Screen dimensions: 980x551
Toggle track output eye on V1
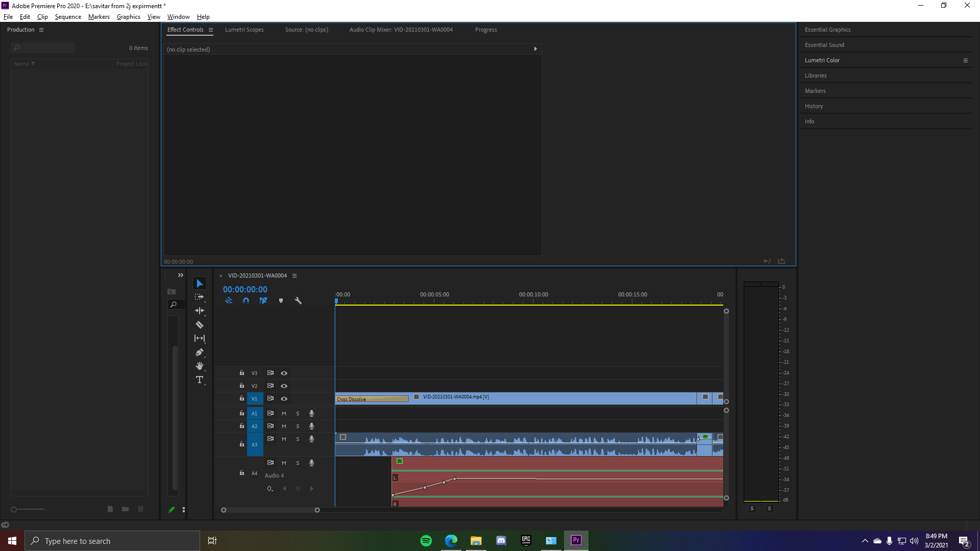click(x=284, y=398)
